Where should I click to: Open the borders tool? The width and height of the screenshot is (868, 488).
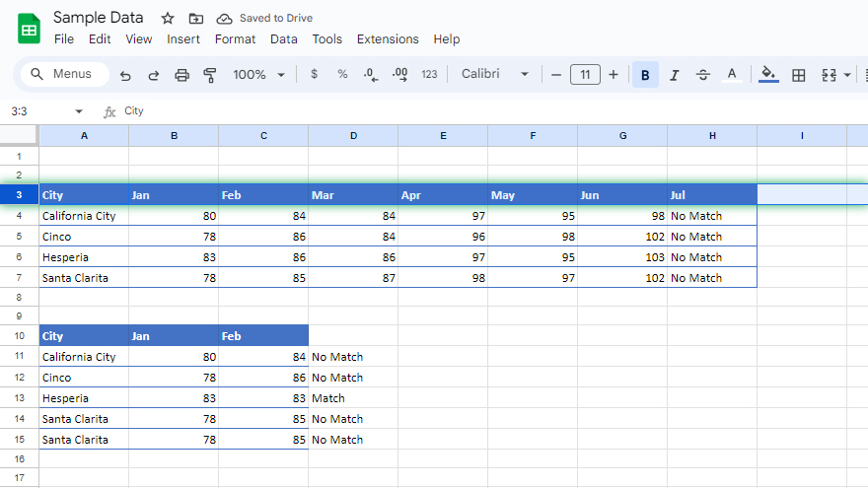tap(798, 75)
